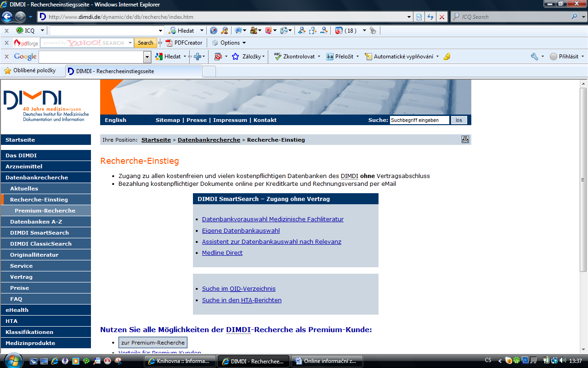Click the browser Back arrow button
Screen dimensions: 588x368
(7, 17)
